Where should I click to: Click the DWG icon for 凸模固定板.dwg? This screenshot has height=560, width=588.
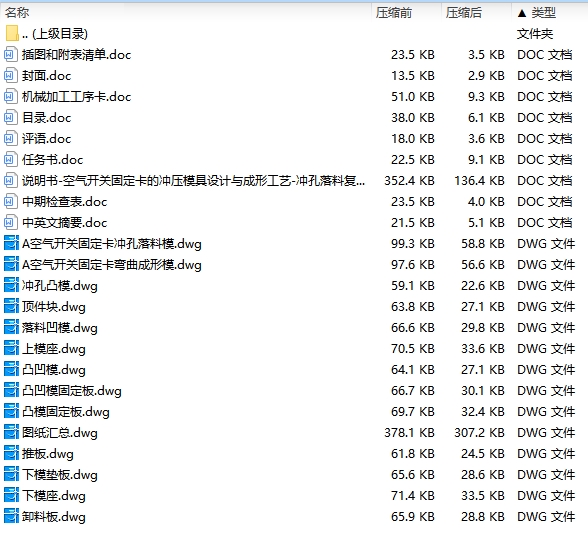click(x=11, y=411)
